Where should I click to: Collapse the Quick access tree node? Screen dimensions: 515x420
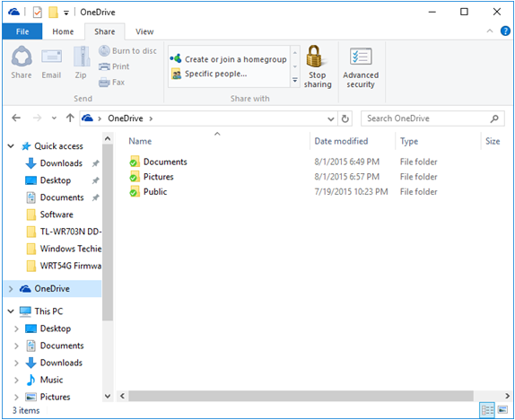tap(11, 146)
